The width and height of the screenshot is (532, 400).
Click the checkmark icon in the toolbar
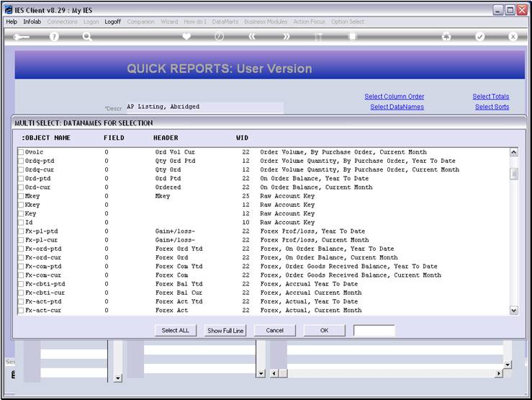pyautogui.click(x=479, y=36)
